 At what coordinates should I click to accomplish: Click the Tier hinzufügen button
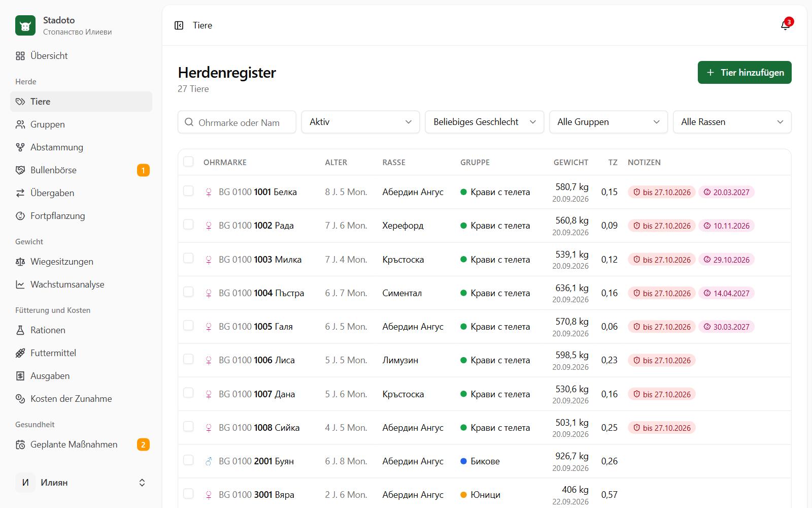click(x=745, y=73)
